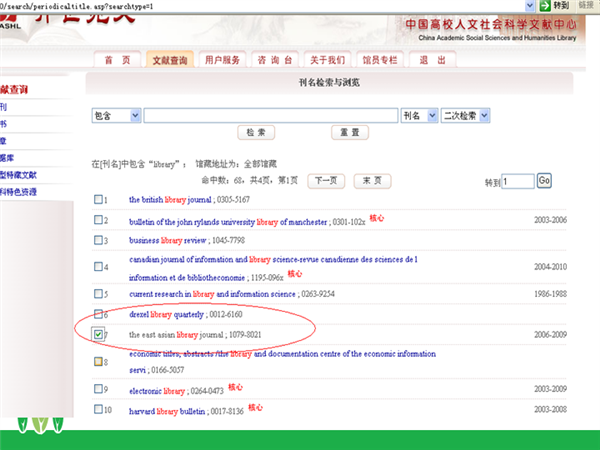Screen dimensions: 600x450
Task: Click the 核心 tag beside electronic library
Action: (x=235, y=387)
